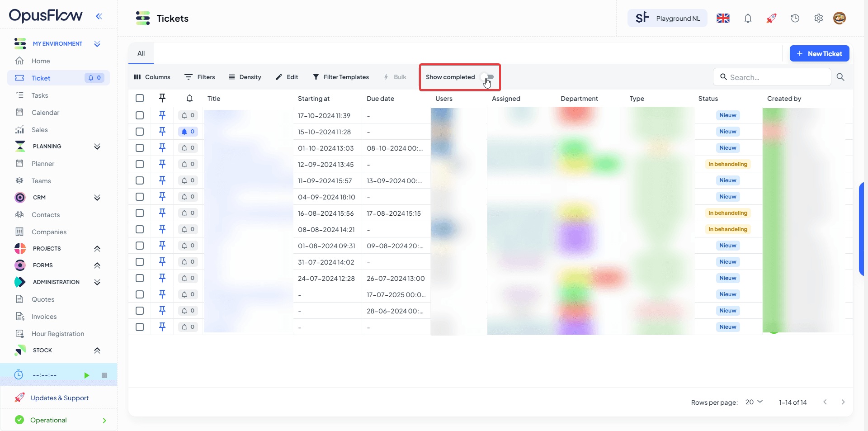This screenshot has width=868, height=431.
Task: Switch to the All tab
Action: (x=141, y=53)
